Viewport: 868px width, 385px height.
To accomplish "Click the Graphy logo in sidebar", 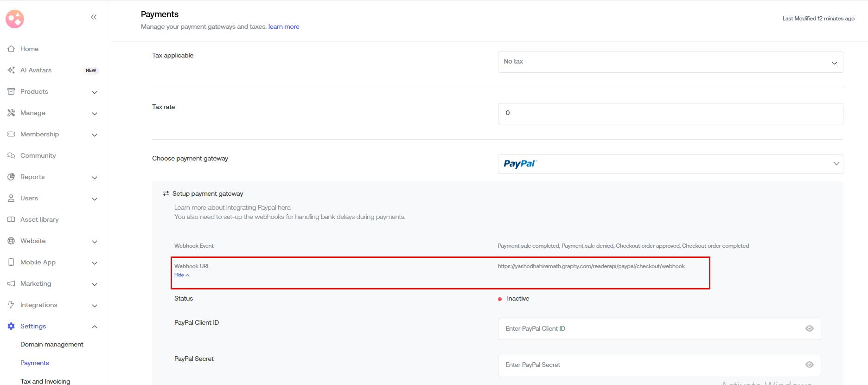I will pyautogui.click(x=15, y=19).
